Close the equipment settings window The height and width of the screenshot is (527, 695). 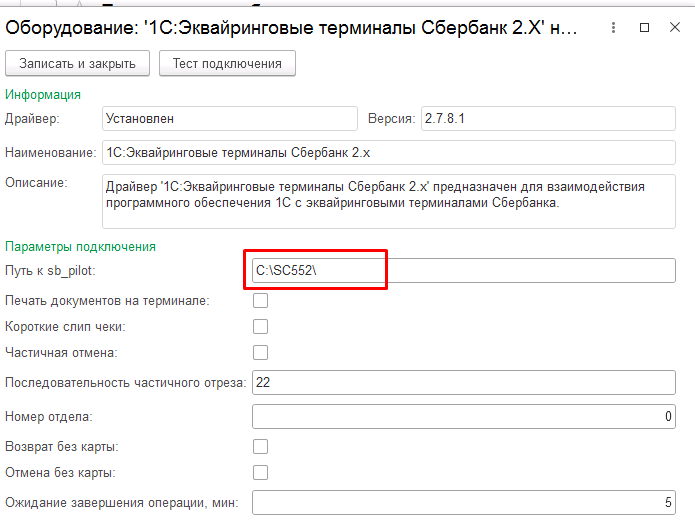(x=675, y=27)
